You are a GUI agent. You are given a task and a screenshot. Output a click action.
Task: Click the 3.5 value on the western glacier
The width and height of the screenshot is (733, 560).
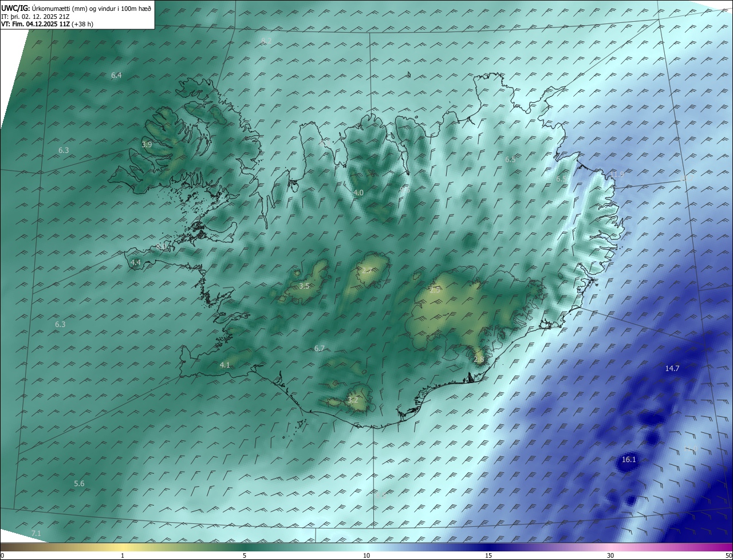point(304,286)
